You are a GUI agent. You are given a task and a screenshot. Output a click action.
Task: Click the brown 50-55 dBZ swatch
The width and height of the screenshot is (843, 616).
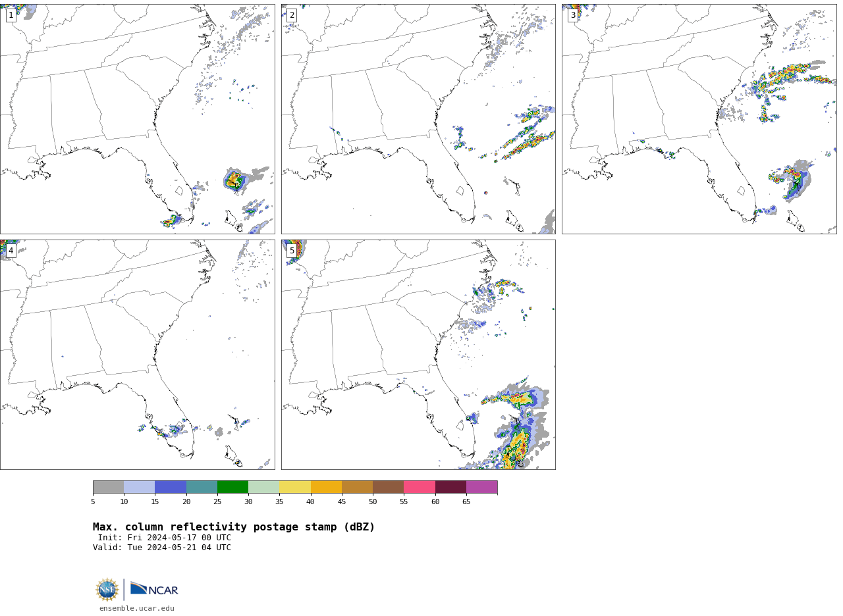coord(388,487)
